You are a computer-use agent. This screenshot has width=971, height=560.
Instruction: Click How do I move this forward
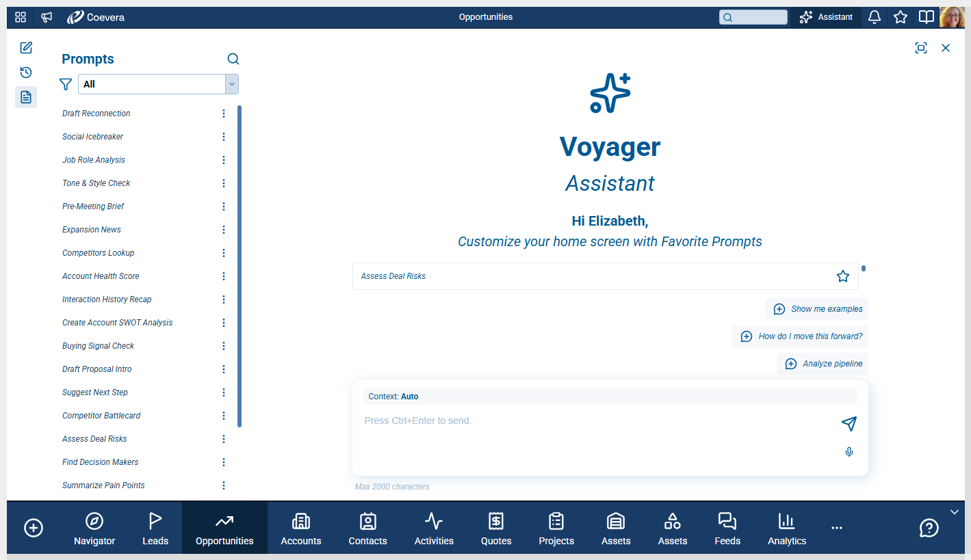(x=801, y=336)
